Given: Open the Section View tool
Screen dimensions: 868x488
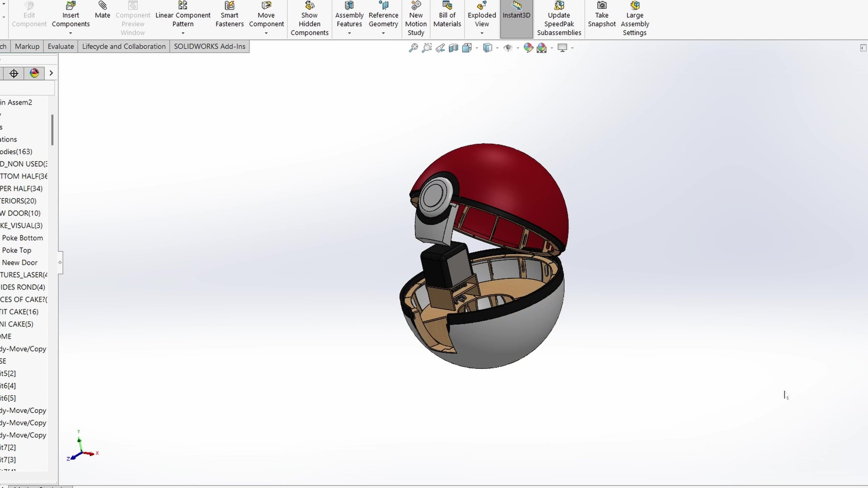Looking at the screenshot, I should [x=453, y=48].
